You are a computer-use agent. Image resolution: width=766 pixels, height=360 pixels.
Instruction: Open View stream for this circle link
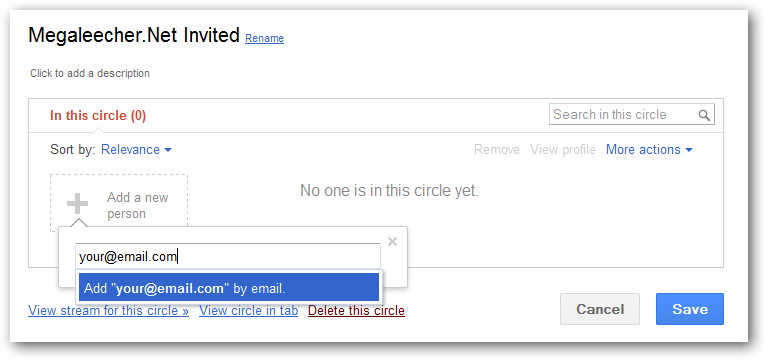(108, 311)
